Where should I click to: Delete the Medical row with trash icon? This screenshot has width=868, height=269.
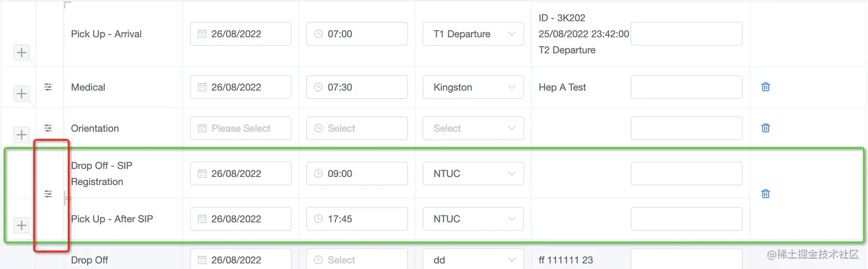[x=765, y=87]
